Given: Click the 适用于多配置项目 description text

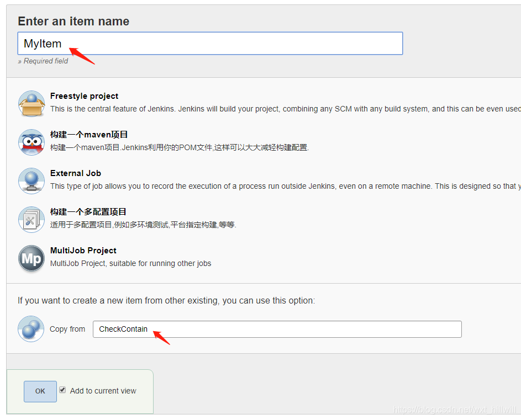Looking at the screenshot, I should click(143, 225).
